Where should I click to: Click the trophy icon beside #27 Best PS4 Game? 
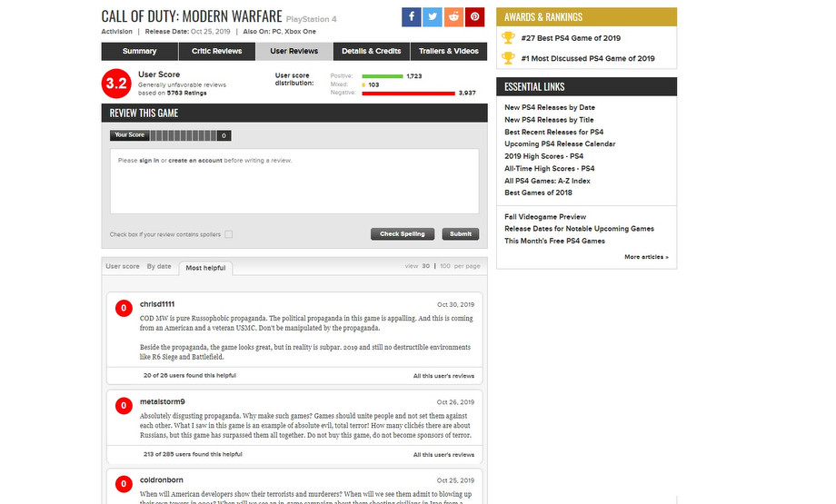click(x=508, y=38)
